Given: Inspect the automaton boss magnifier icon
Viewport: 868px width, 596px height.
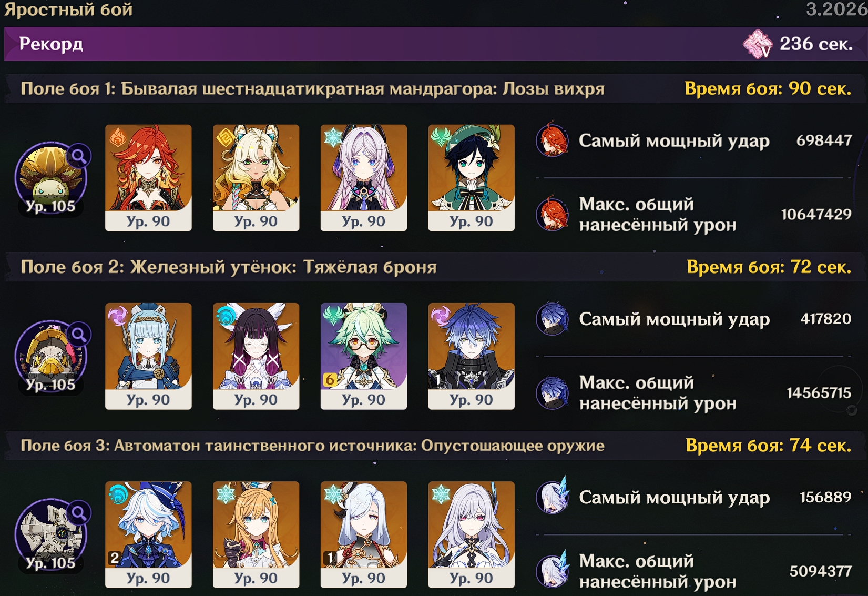Looking at the screenshot, I should [79, 512].
